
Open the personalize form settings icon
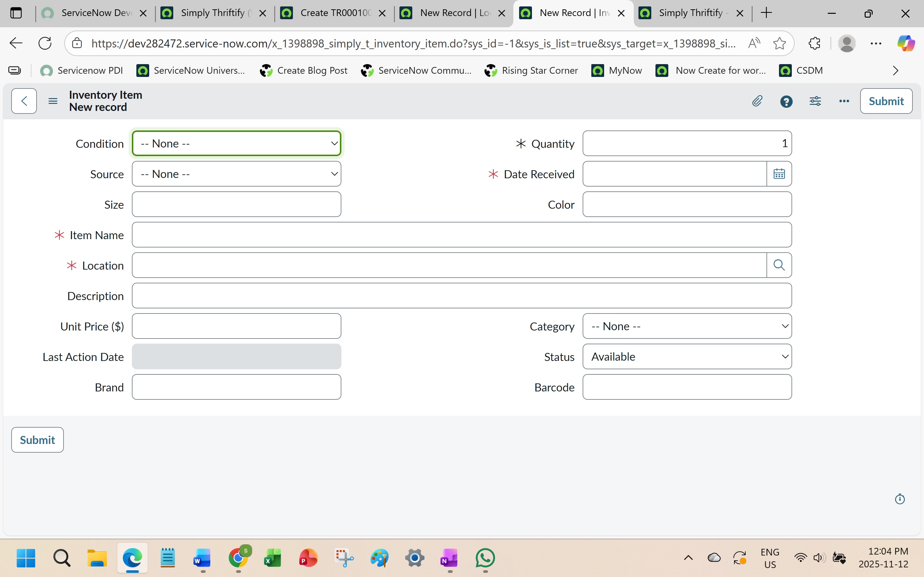coord(815,101)
